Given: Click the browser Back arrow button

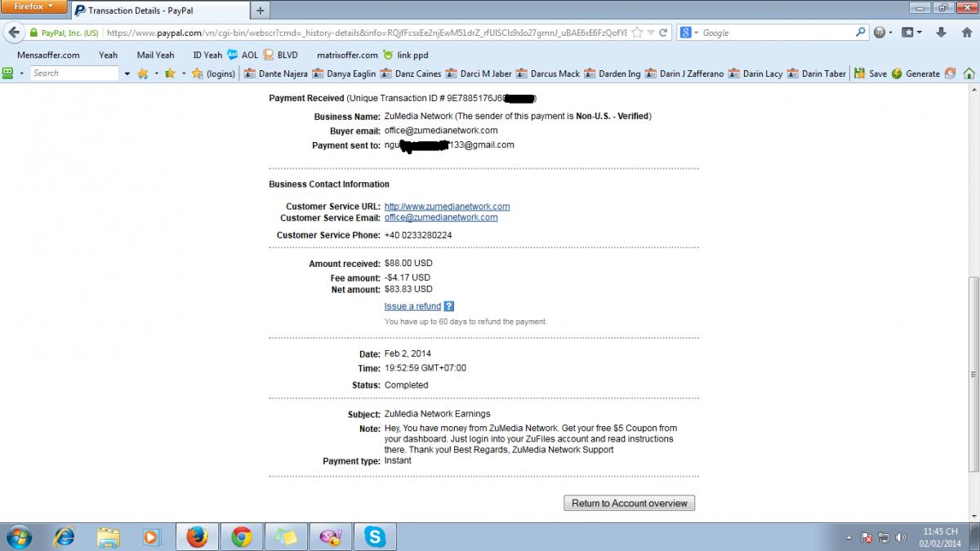Looking at the screenshot, I should point(13,33).
